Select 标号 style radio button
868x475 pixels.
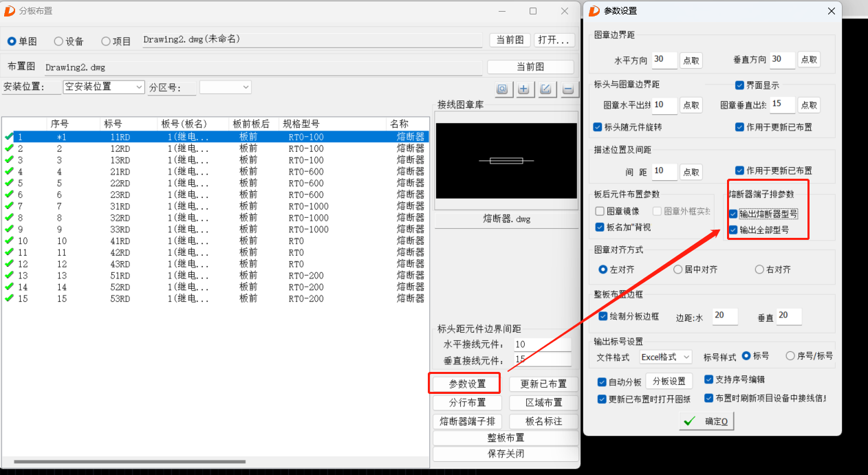[746, 356]
